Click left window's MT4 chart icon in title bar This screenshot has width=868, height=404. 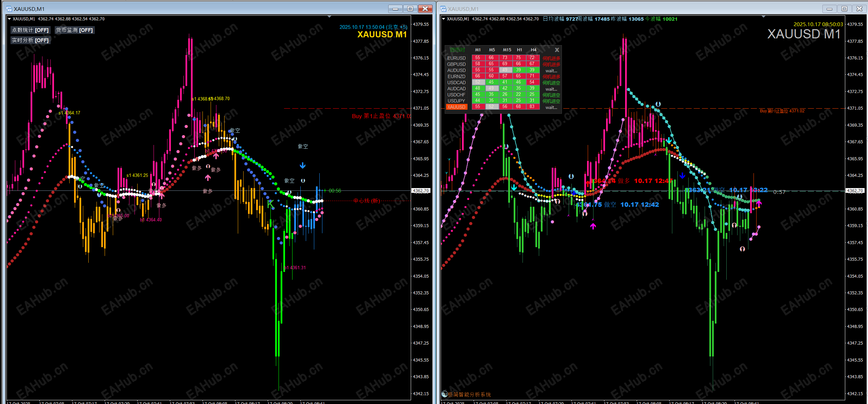(x=9, y=9)
